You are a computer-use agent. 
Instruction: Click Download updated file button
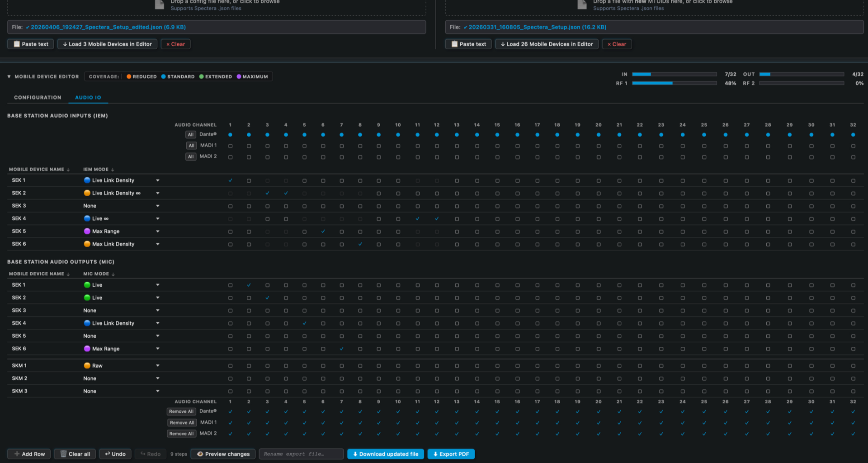click(x=386, y=454)
